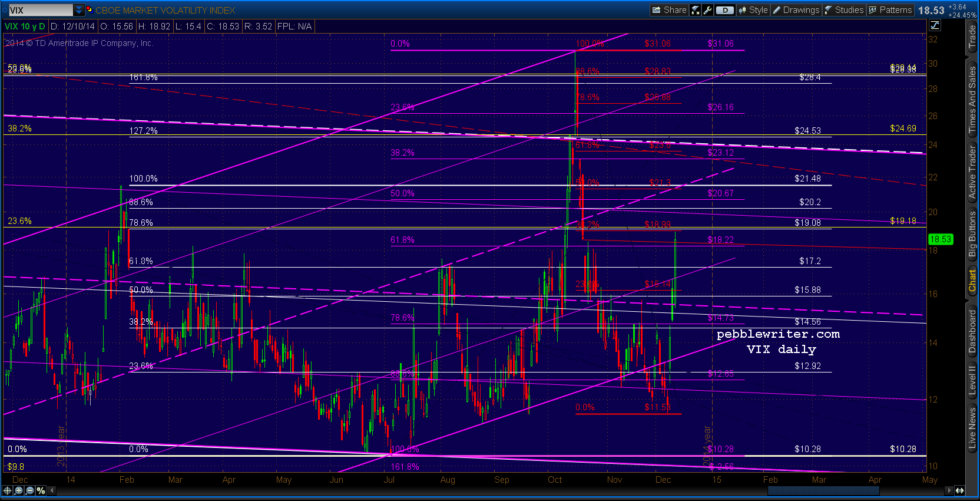The image size is (980, 501).
Task: Open the Times And Sales side tab
Action: (x=972, y=99)
